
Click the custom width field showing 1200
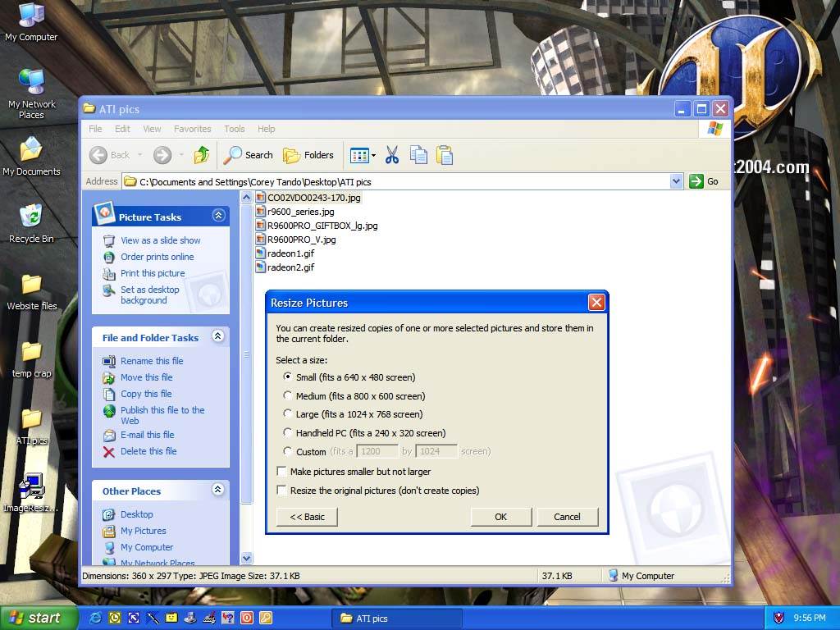(377, 452)
